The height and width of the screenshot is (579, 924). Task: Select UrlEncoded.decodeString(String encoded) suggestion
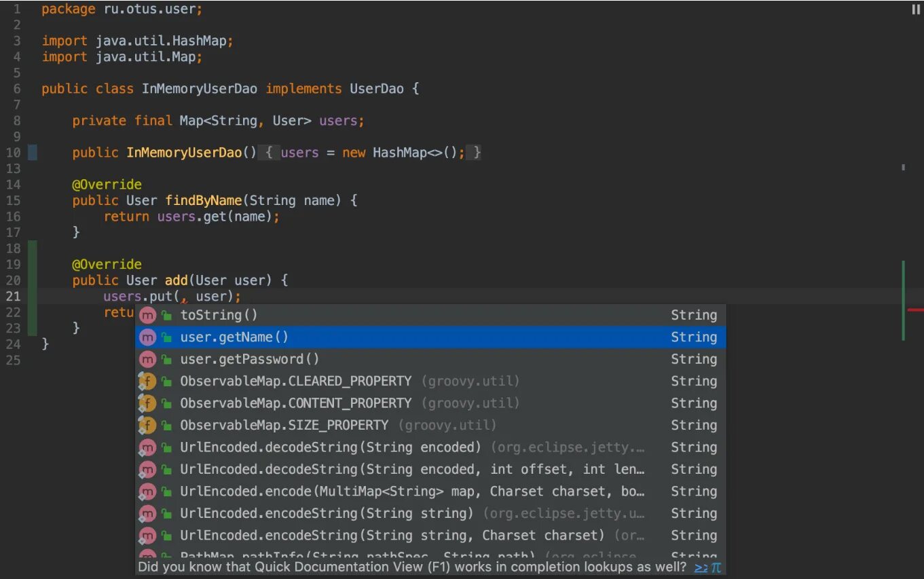(430, 447)
